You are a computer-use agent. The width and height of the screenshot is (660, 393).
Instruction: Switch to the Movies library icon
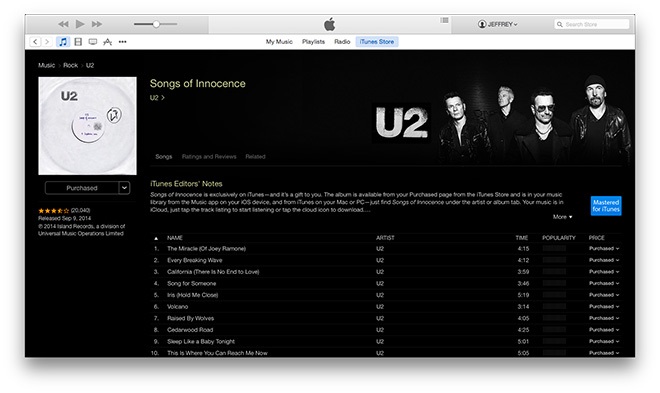[78, 42]
